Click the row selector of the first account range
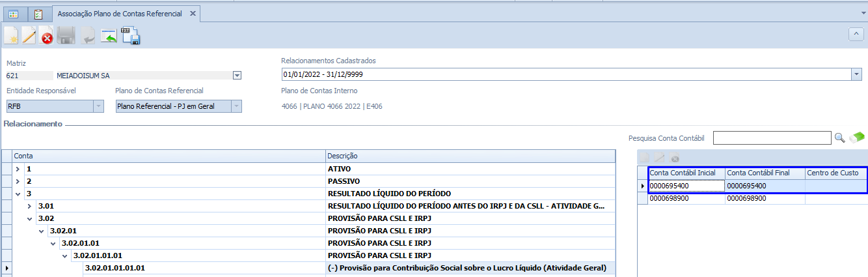The image size is (868, 277). point(643,186)
